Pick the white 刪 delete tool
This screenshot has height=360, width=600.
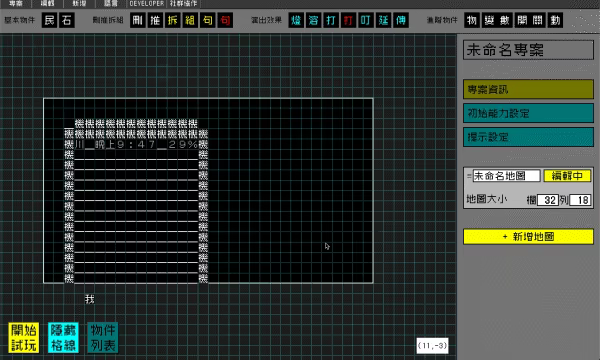pos(138,20)
